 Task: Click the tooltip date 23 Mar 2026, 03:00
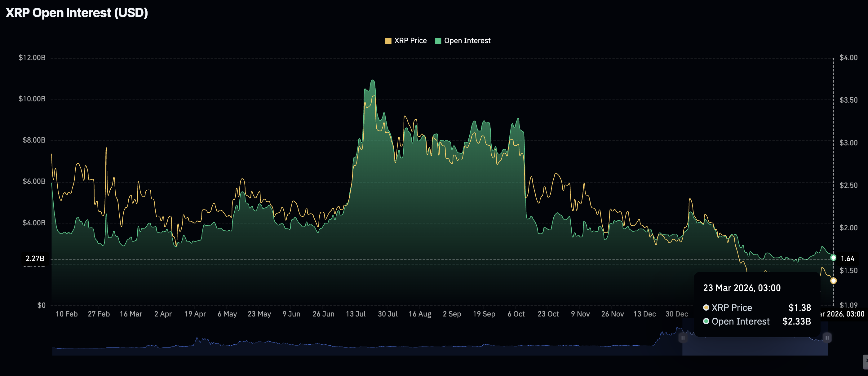tap(742, 288)
